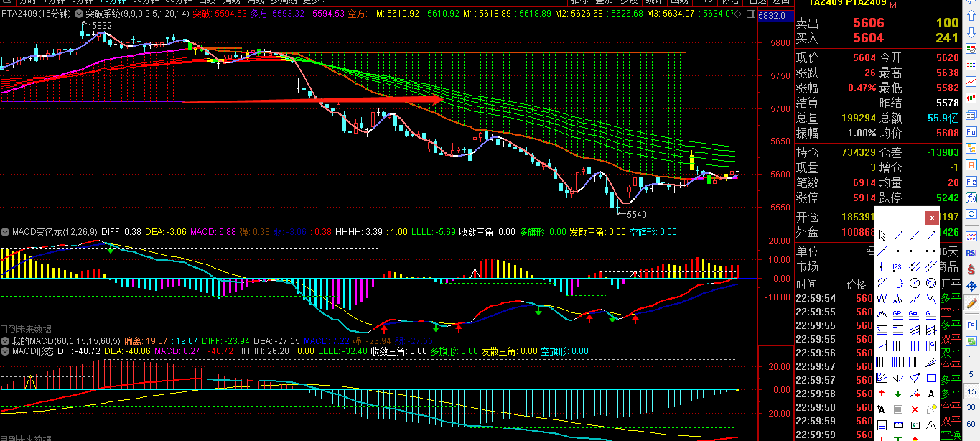Click the news list sidebar icon
Viewport: 980px width, 441px height.
click(971, 114)
